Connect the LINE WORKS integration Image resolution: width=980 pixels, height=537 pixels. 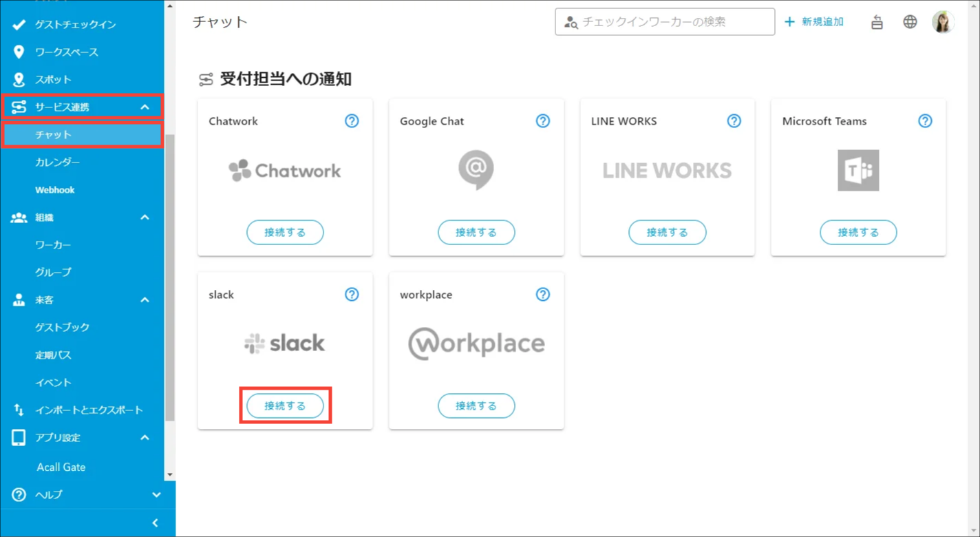tap(668, 233)
